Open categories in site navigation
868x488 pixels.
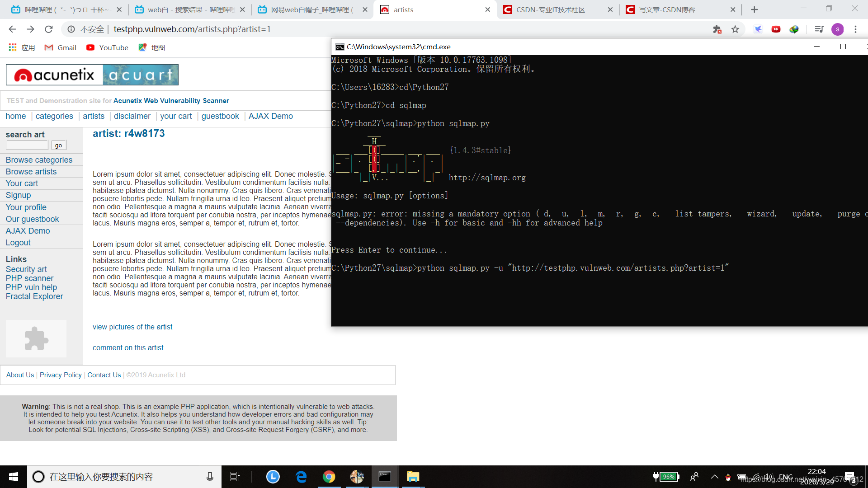(54, 116)
